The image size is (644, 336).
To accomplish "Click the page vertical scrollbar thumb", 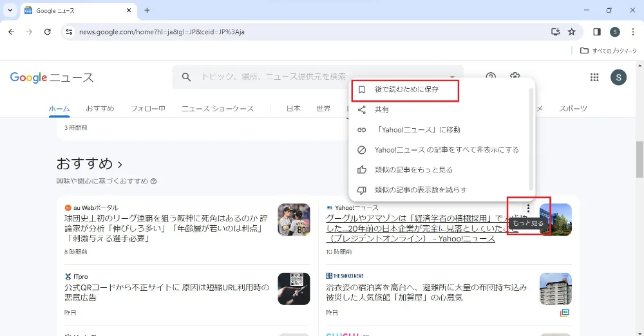I will [640, 160].
